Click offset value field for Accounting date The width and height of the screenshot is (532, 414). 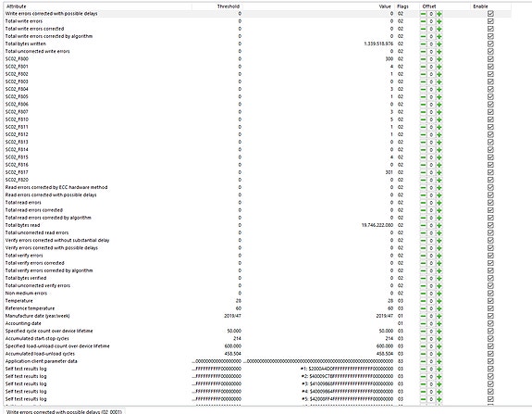(x=431, y=323)
